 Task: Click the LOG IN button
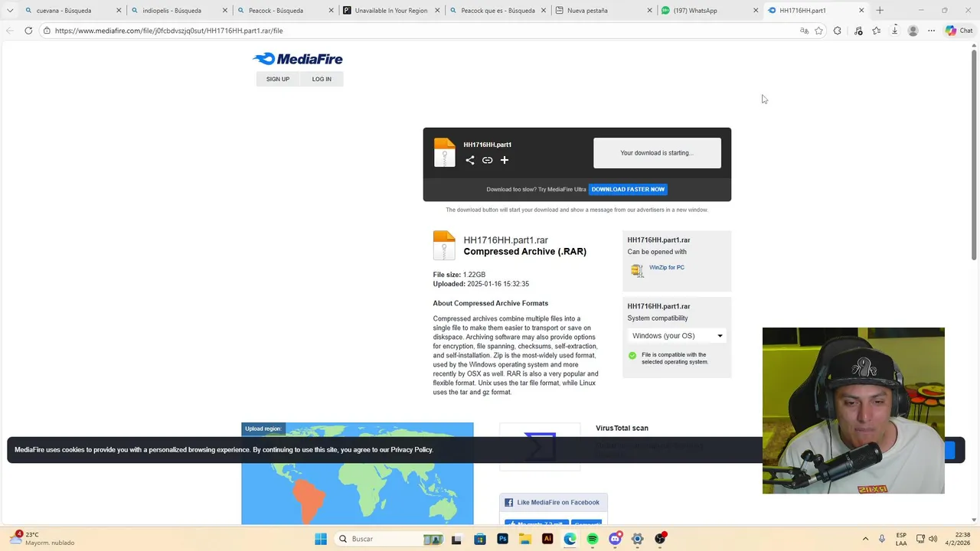click(322, 79)
